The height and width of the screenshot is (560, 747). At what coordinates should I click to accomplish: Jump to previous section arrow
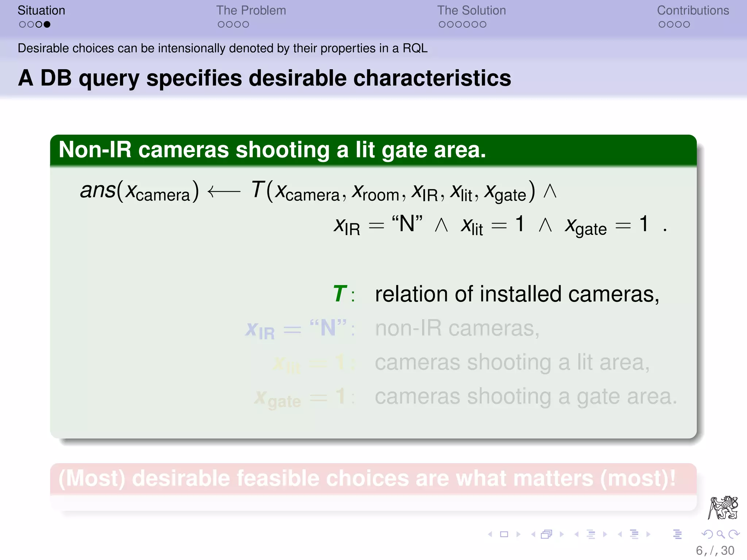coord(620,534)
